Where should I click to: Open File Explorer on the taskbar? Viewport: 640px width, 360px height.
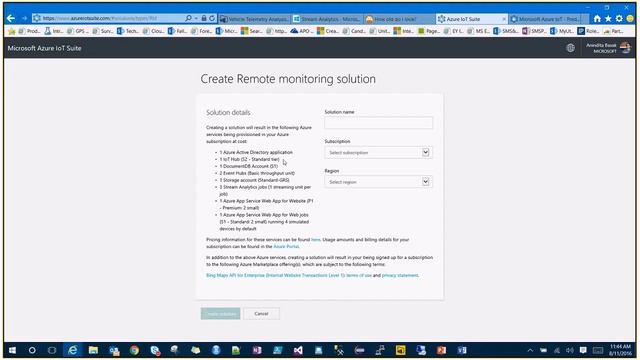click(x=93, y=350)
